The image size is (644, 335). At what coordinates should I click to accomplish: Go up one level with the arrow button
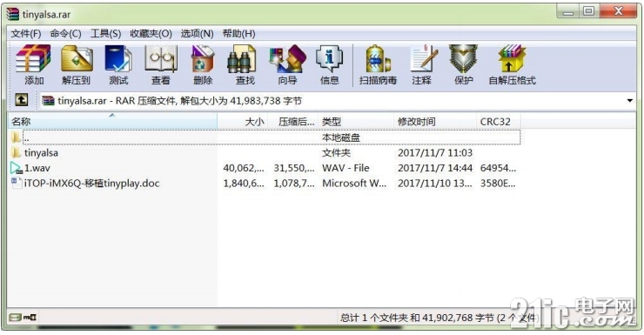[x=22, y=100]
